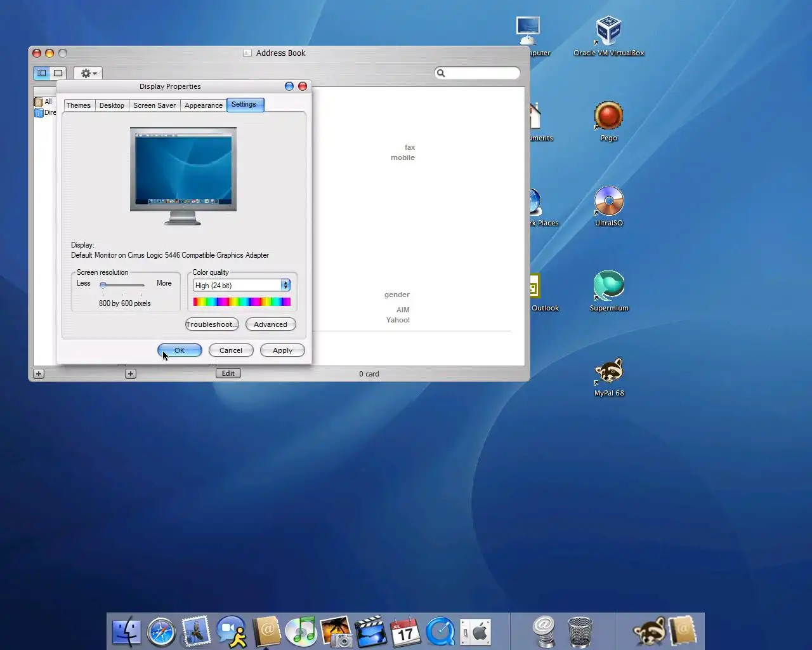
Task: Switch to the Screen Saver tab
Action: 154,105
